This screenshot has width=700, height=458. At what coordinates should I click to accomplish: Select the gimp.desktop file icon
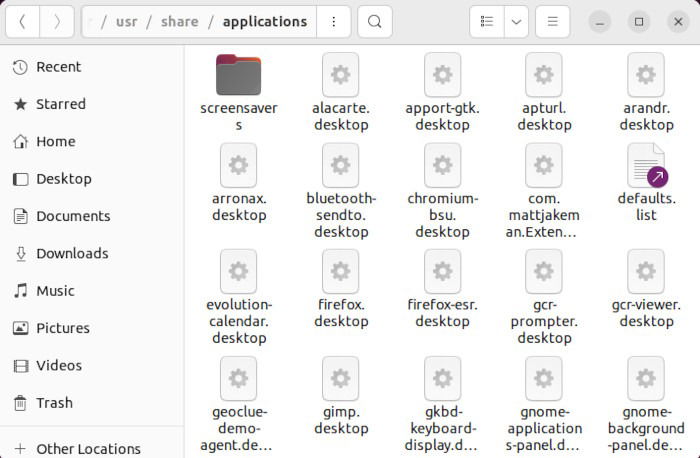pos(341,379)
